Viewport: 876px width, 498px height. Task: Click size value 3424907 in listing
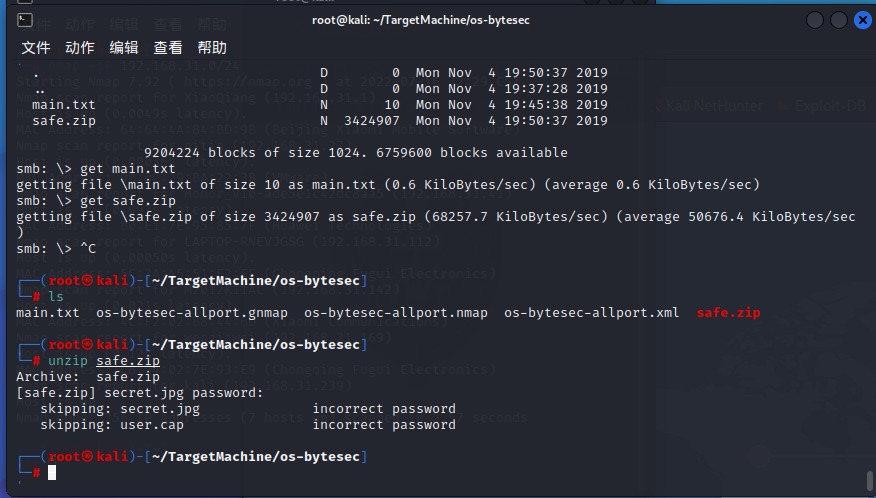[x=372, y=121]
